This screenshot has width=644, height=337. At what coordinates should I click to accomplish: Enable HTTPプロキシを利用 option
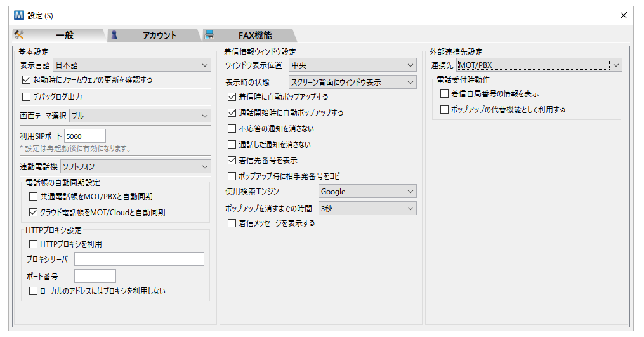pos(34,244)
